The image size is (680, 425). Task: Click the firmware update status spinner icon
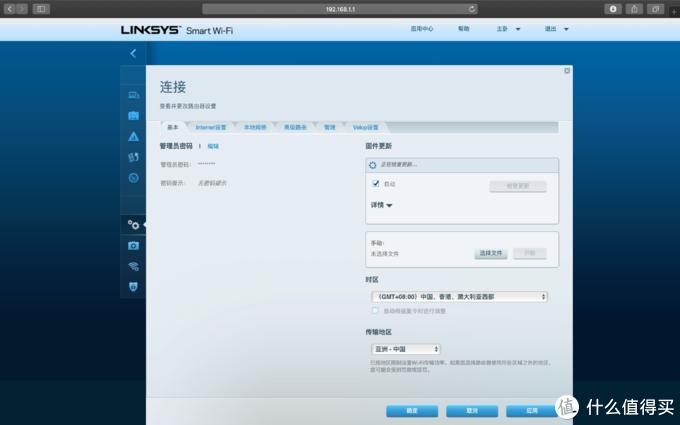pos(373,165)
